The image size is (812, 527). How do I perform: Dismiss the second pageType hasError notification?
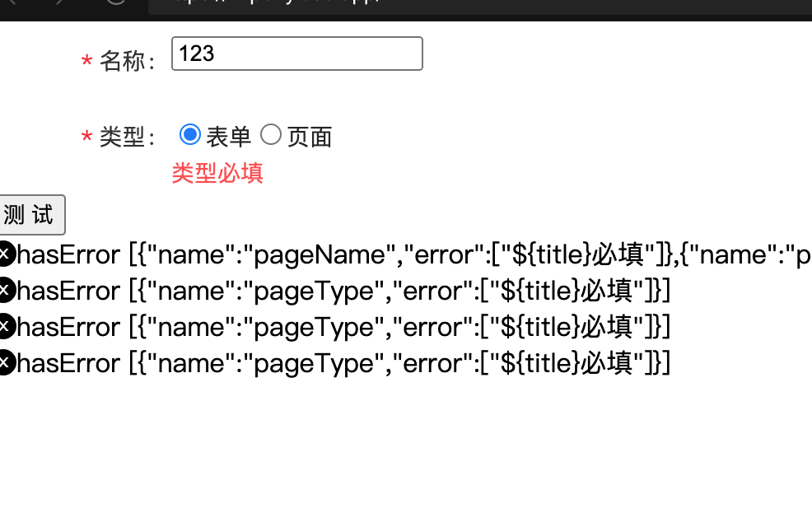(7, 326)
